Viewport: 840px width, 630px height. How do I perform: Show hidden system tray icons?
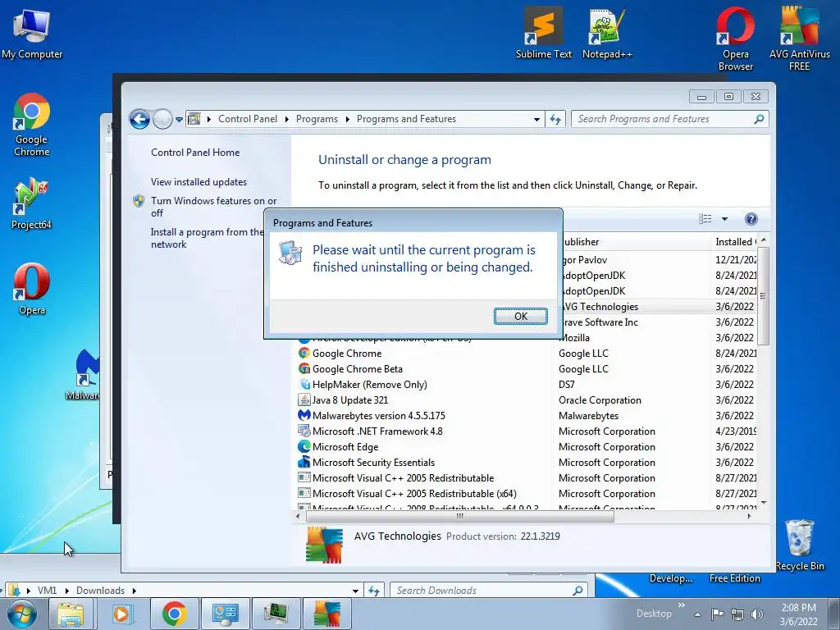click(697, 614)
